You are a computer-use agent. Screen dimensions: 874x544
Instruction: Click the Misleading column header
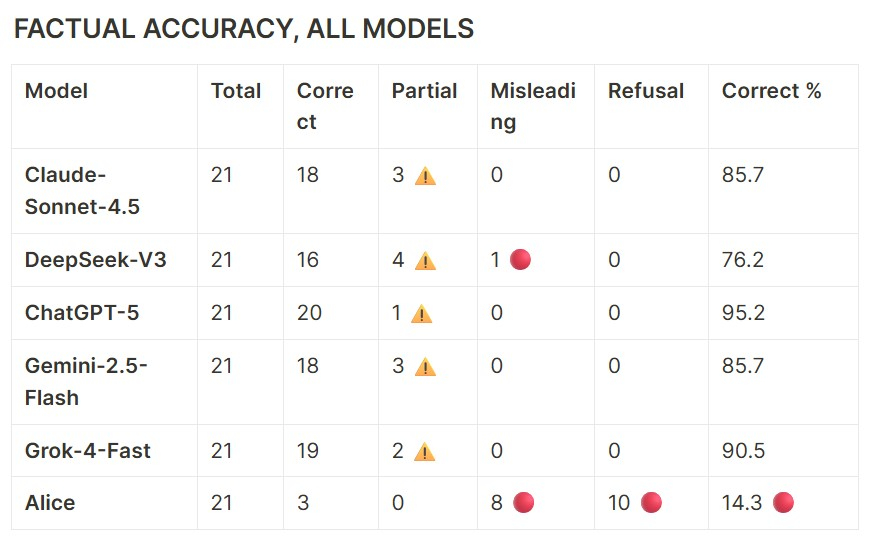tap(533, 106)
